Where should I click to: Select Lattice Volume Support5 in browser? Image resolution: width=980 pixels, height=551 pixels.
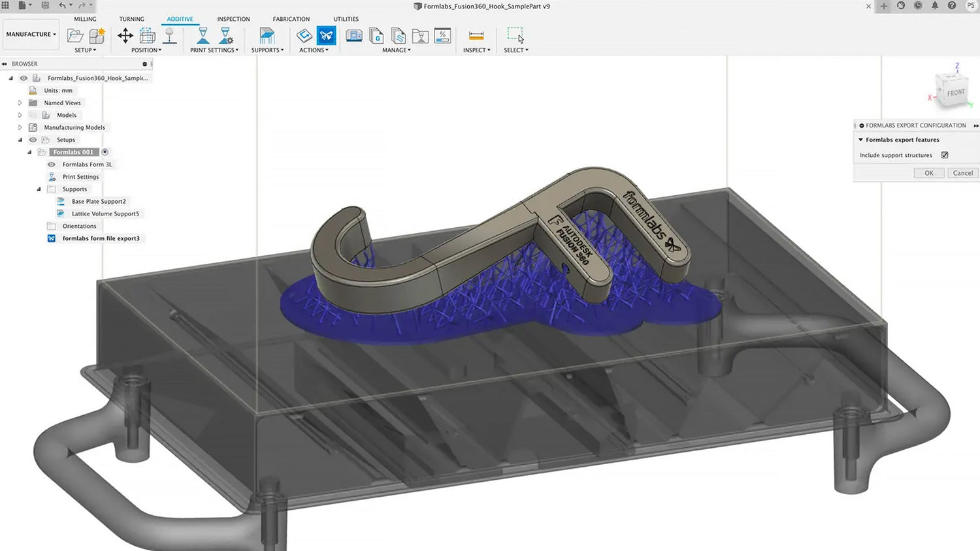coord(107,213)
